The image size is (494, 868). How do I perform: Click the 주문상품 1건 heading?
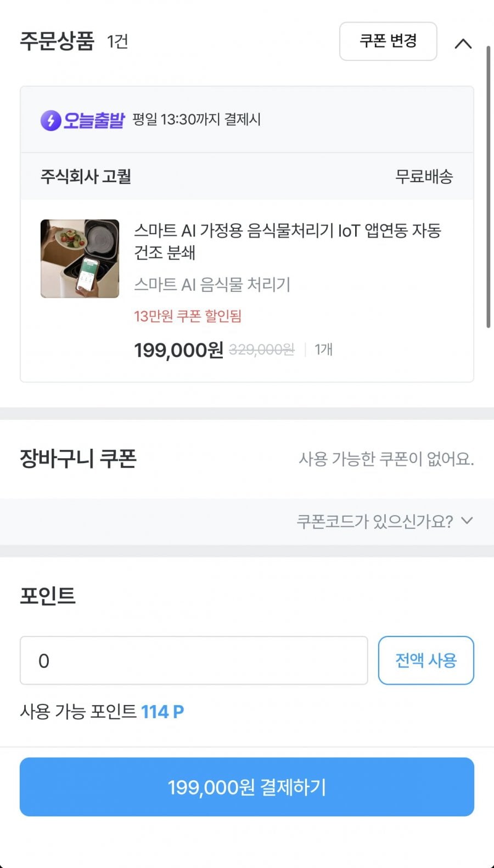[74, 41]
